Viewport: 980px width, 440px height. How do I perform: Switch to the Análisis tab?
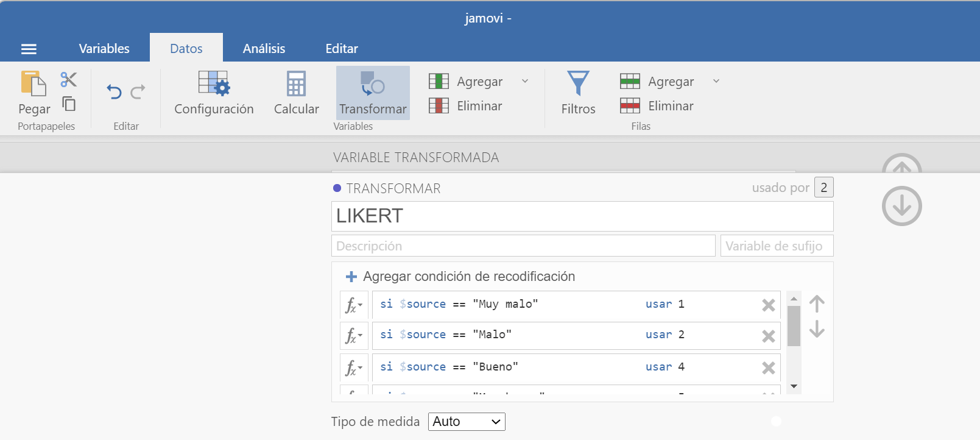pyautogui.click(x=264, y=49)
